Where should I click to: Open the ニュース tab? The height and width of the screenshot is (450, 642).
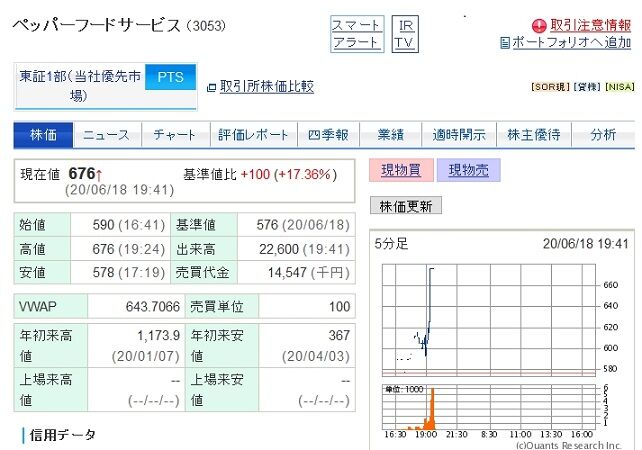107,135
